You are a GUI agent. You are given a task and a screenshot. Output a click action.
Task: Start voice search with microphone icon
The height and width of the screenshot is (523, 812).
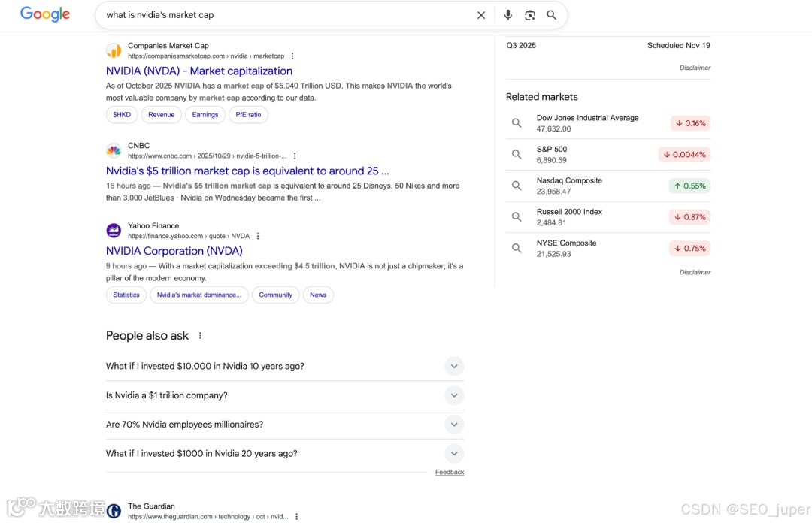[508, 15]
